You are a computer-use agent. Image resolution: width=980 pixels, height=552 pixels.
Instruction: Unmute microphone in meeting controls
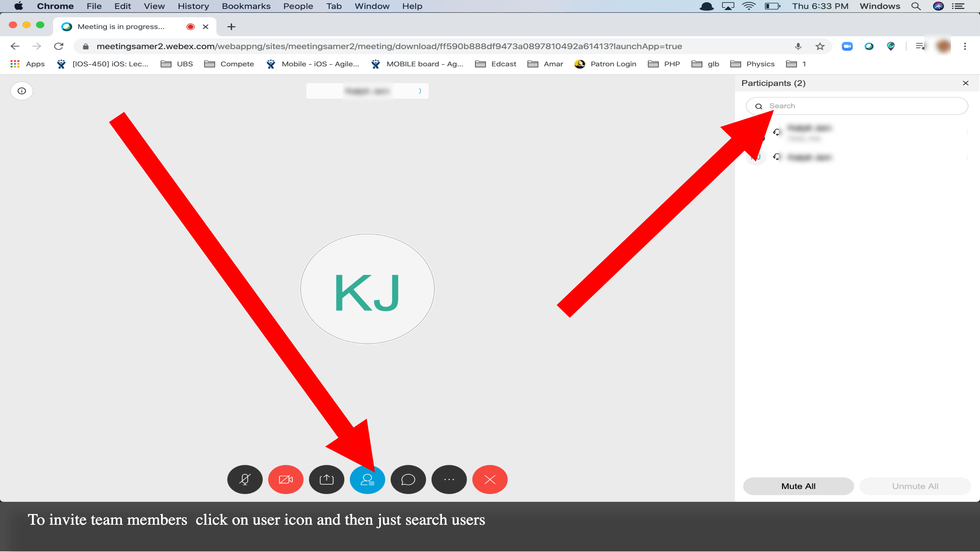pos(245,479)
